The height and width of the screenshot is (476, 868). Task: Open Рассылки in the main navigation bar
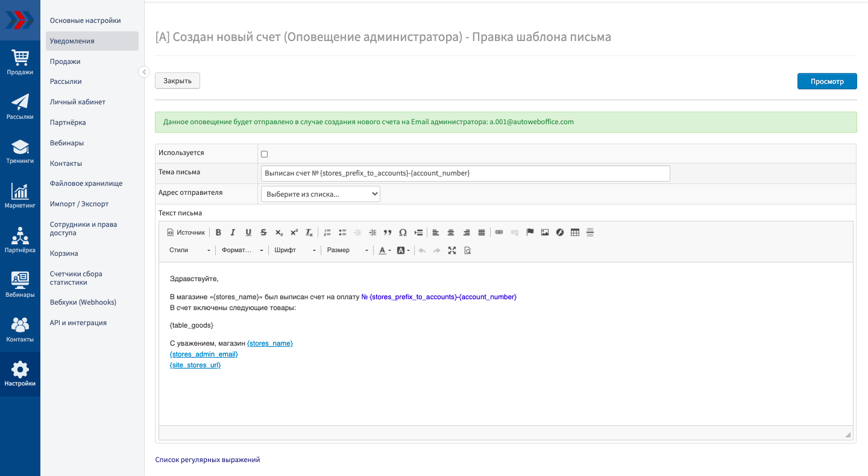pyautogui.click(x=20, y=107)
